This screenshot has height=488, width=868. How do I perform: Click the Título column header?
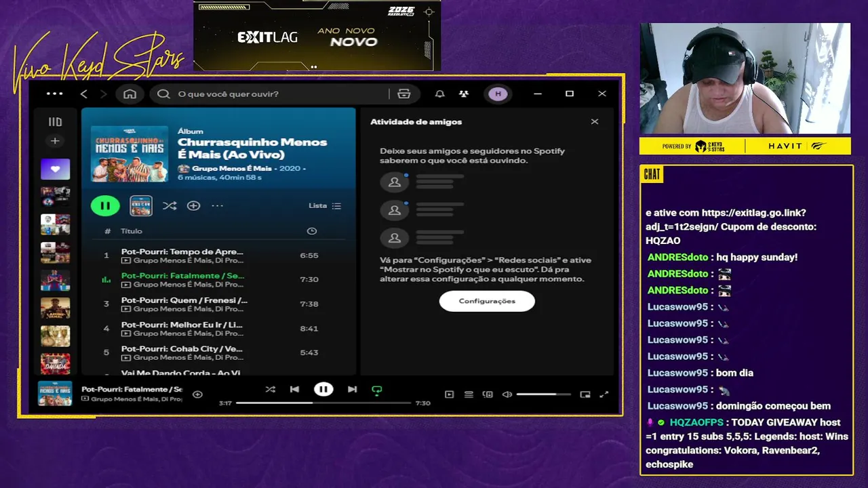point(132,231)
